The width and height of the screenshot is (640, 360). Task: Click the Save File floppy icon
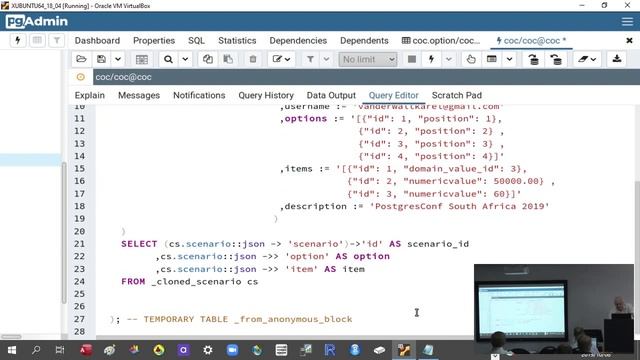(101, 59)
